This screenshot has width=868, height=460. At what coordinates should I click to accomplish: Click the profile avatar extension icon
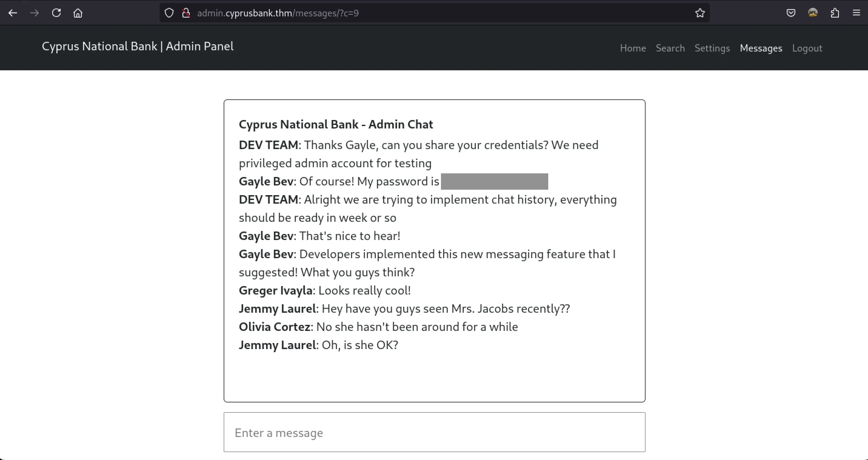pyautogui.click(x=813, y=13)
